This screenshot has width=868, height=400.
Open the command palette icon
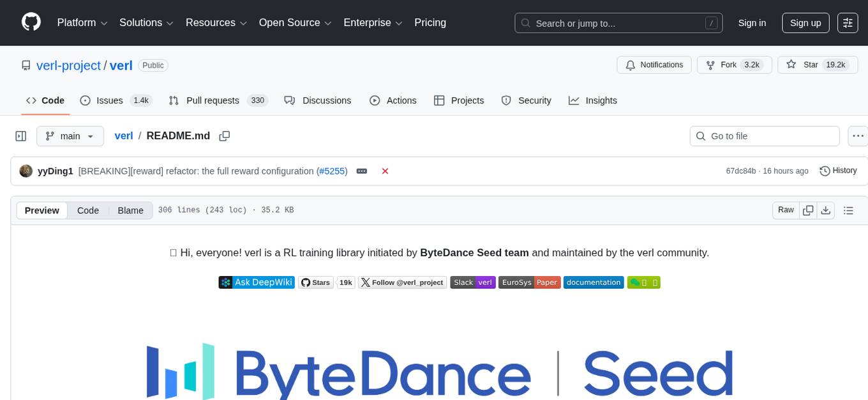848,23
